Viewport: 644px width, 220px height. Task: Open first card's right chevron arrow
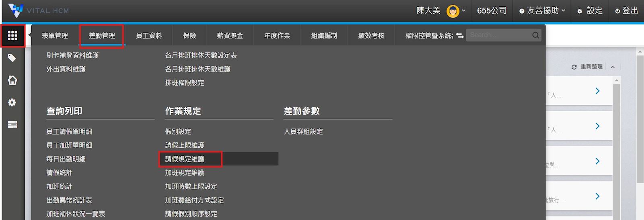(x=597, y=91)
